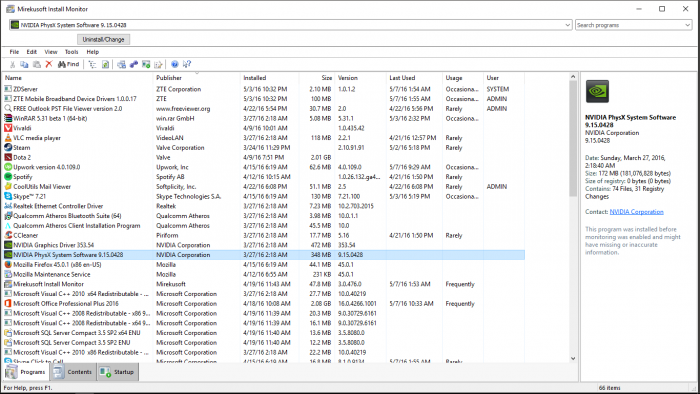Screen dimensions: 700x394
Task: Click the Spotify icon in the list
Action: (x=8, y=177)
